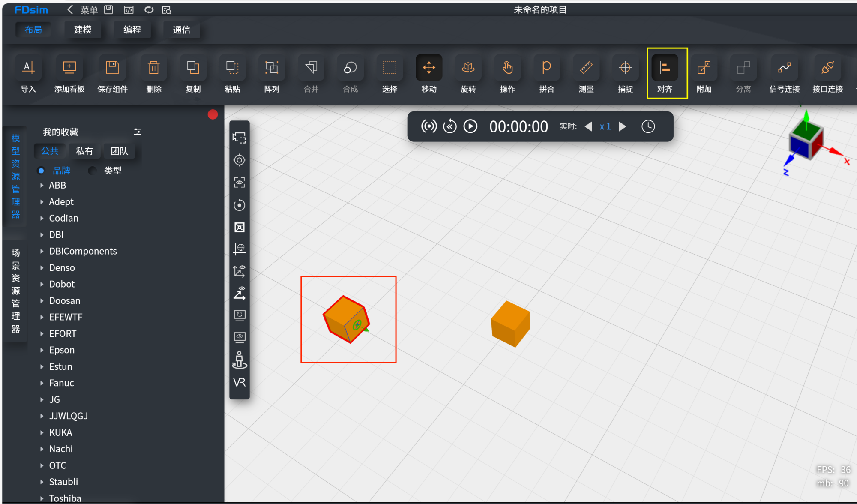Open the 菜单 menu button
The width and height of the screenshot is (857, 504).
(89, 9)
